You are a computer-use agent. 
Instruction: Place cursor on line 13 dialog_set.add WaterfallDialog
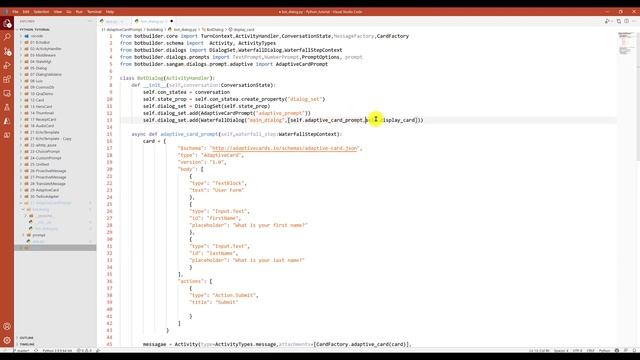coord(283,120)
